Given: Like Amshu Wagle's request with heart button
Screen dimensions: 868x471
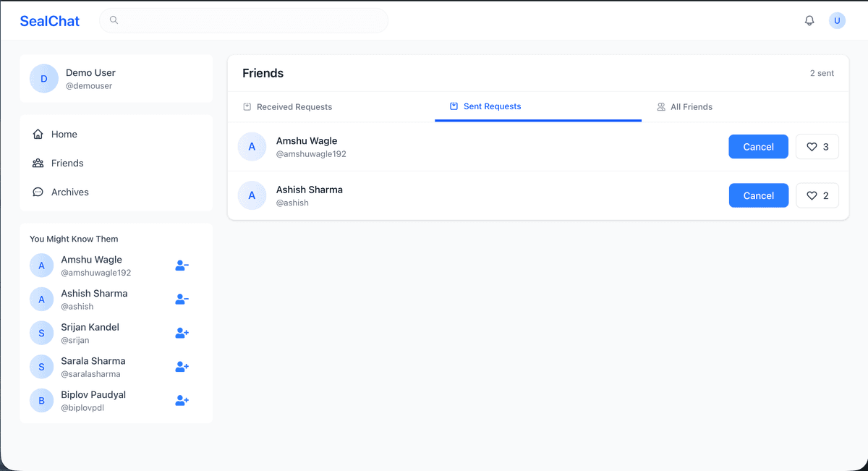Looking at the screenshot, I should (817, 147).
